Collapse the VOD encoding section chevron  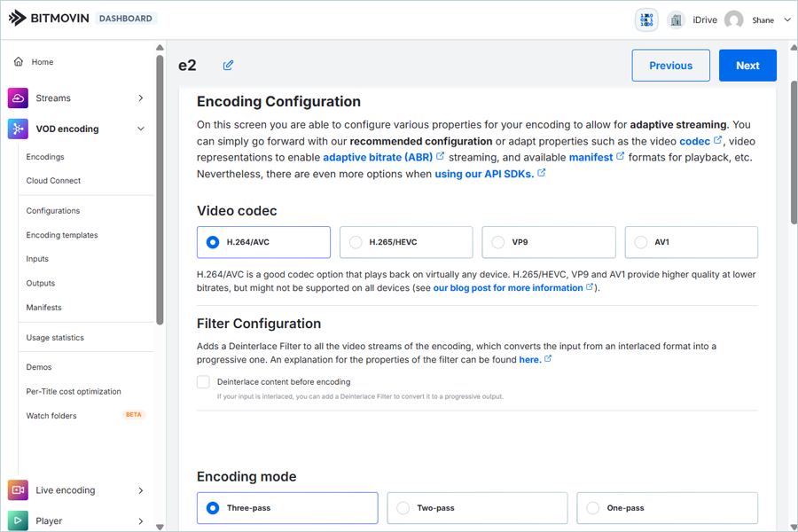[140, 129]
